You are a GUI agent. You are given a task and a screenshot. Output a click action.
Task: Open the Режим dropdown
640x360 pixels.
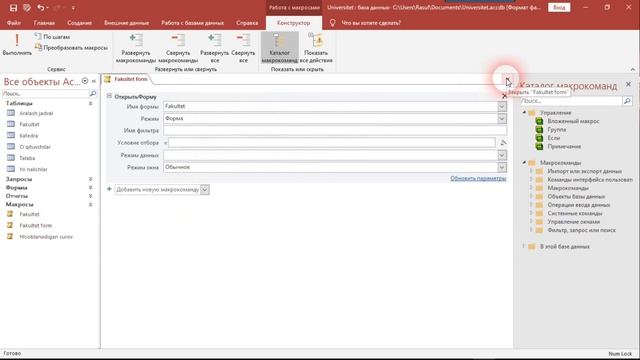(x=502, y=119)
